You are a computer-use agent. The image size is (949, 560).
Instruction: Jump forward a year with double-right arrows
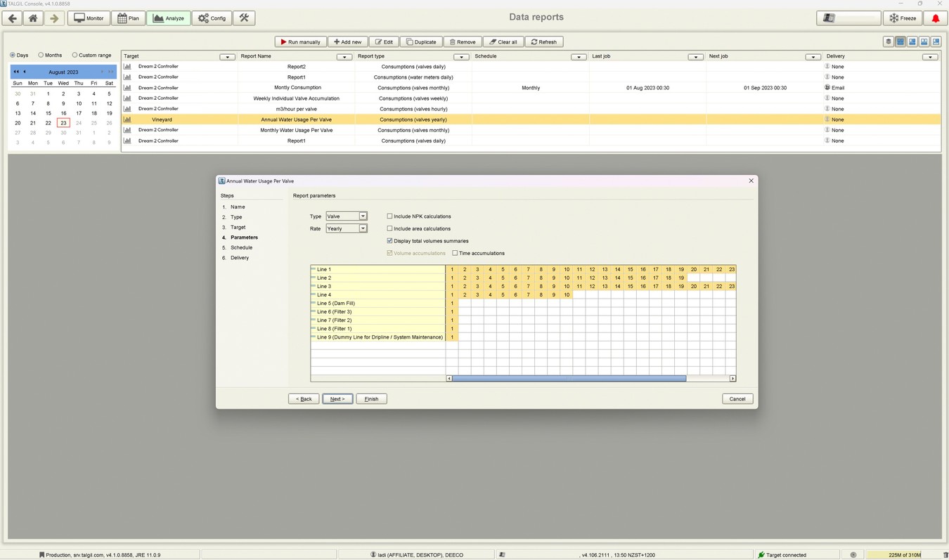coord(110,72)
